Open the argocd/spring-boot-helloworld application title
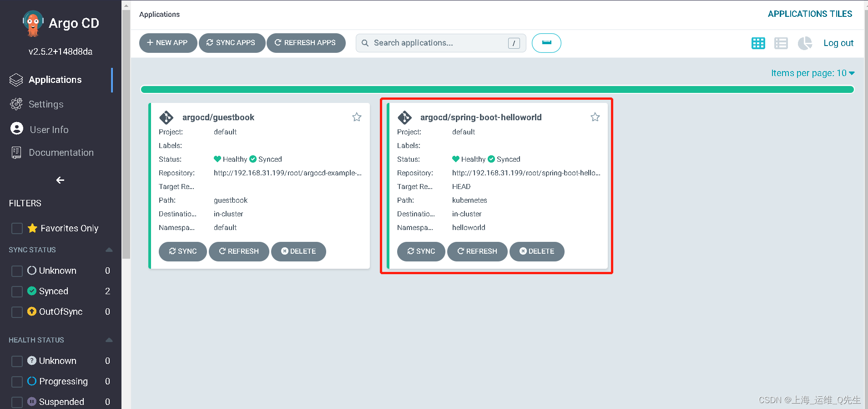This screenshot has width=868, height=409. 481,118
